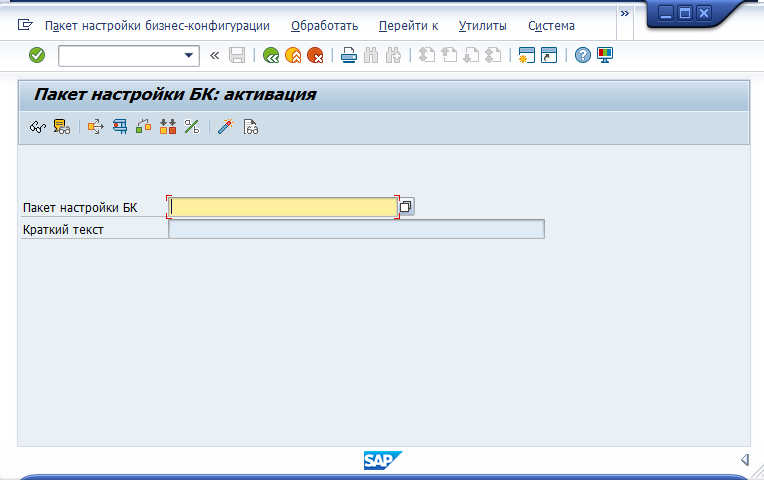The width and height of the screenshot is (764, 480).
Task: Click the Пакет настройки БК input field
Action: click(283, 207)
